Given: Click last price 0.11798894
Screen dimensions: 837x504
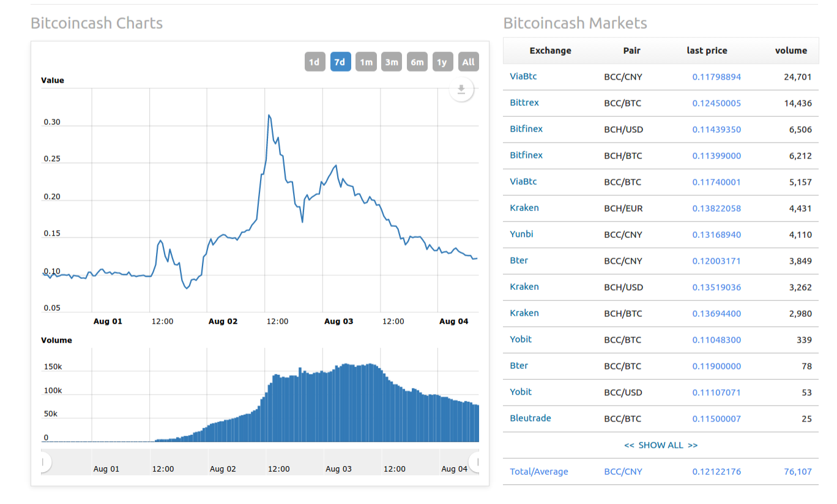Looking at the screenshot, I should point(716,77).
